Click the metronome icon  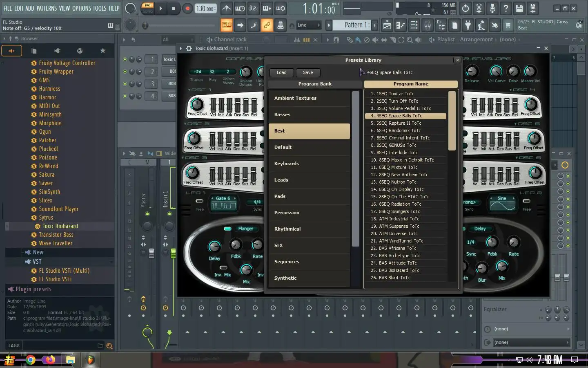coord(227,8)
